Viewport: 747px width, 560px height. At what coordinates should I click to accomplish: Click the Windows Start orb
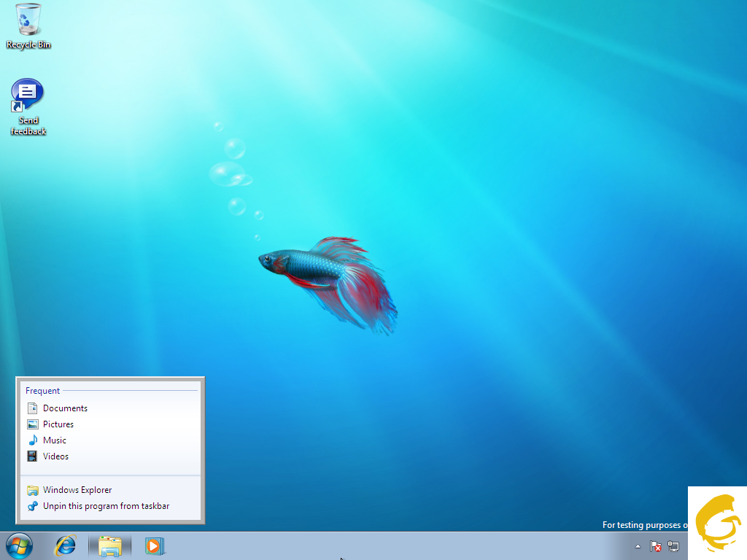click(19, 545)
